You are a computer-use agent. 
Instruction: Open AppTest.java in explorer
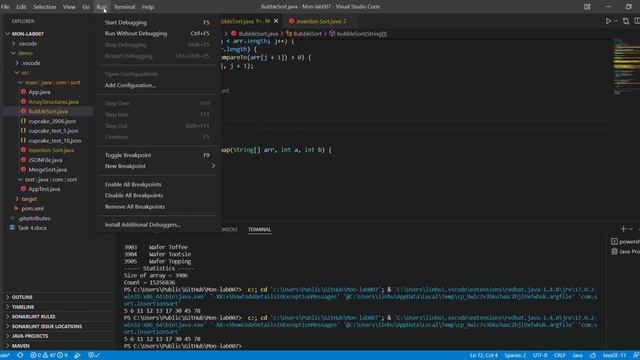(44, 189)
